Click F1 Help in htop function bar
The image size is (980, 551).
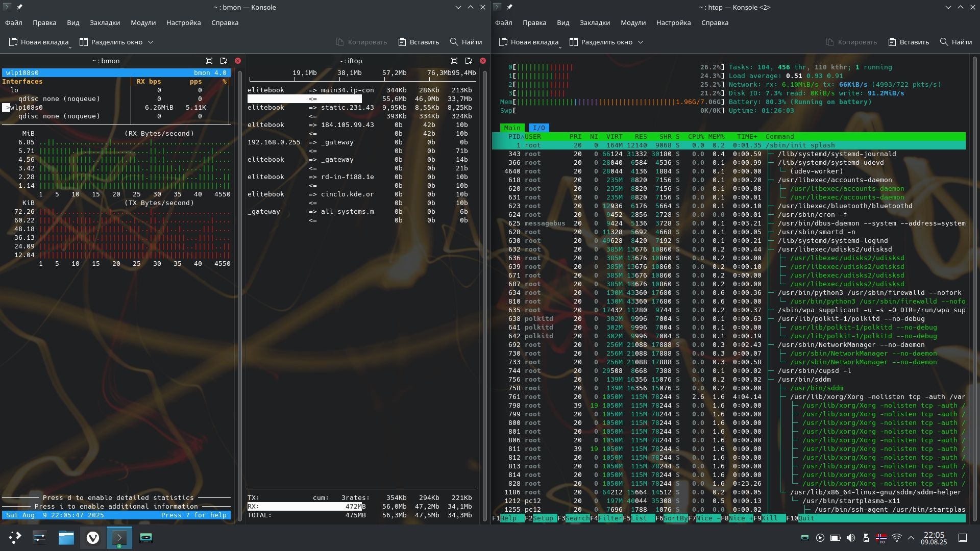pos(508,518)
